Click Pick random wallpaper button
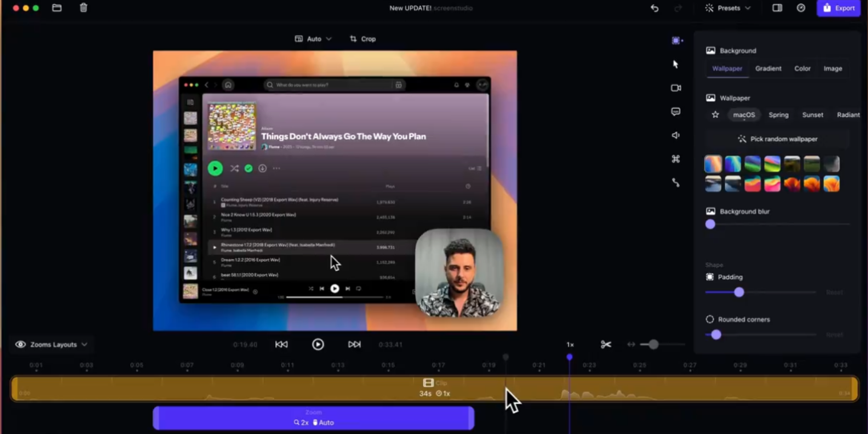Viewport: 868px width, 434px height. click(x=777, y=139)
